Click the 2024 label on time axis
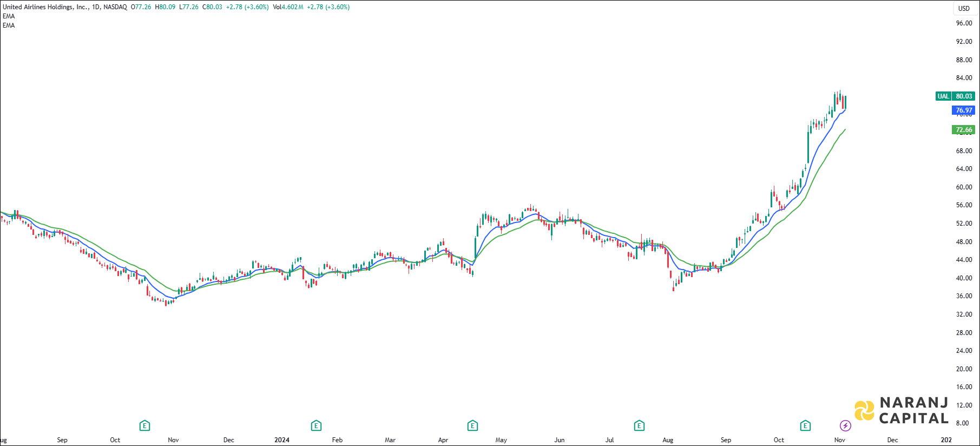980x446 pixels. [282, 440]
